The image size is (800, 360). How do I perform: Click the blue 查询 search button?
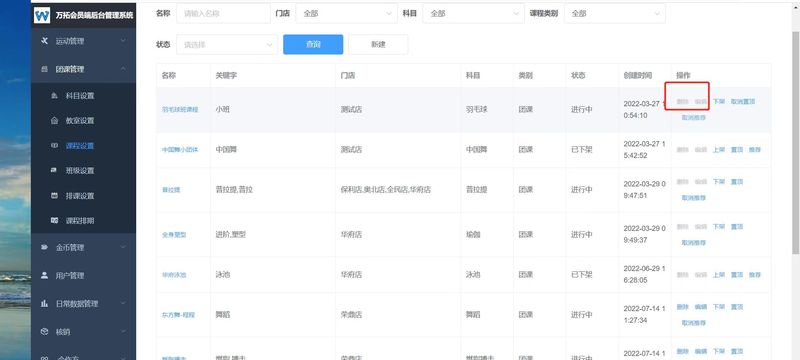coord(313,44)
